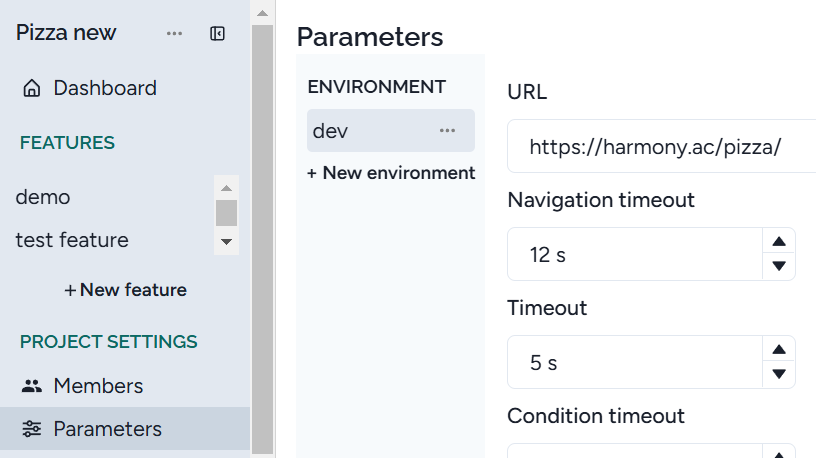Decrease the Navigation timeout value
Screen dimensions: 816x458
tap(778, 267)
